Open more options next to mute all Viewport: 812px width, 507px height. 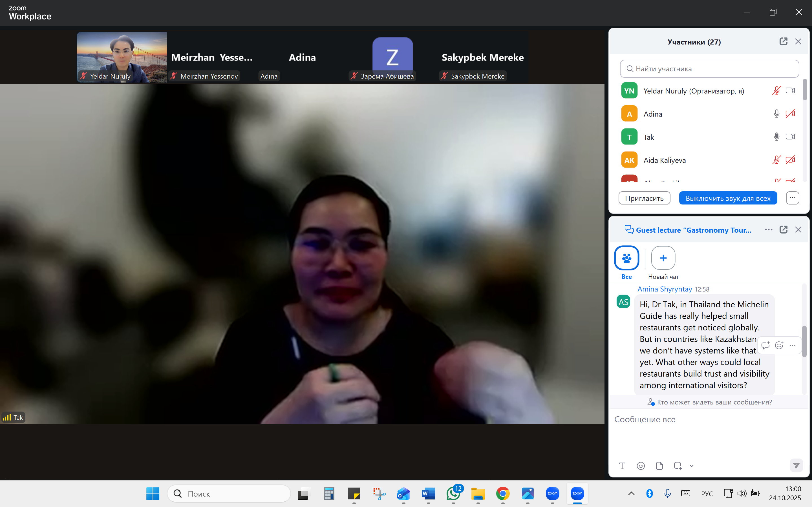(x=792, y=198)
